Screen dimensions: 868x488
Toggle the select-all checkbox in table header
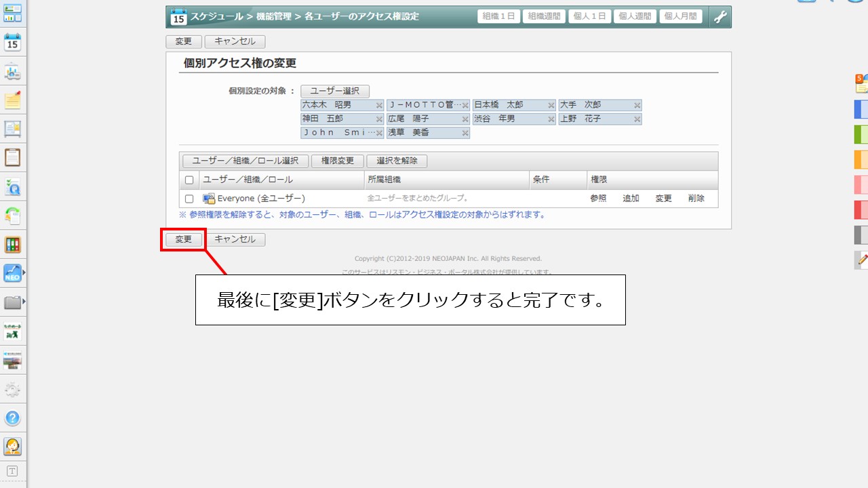point(189,180)
